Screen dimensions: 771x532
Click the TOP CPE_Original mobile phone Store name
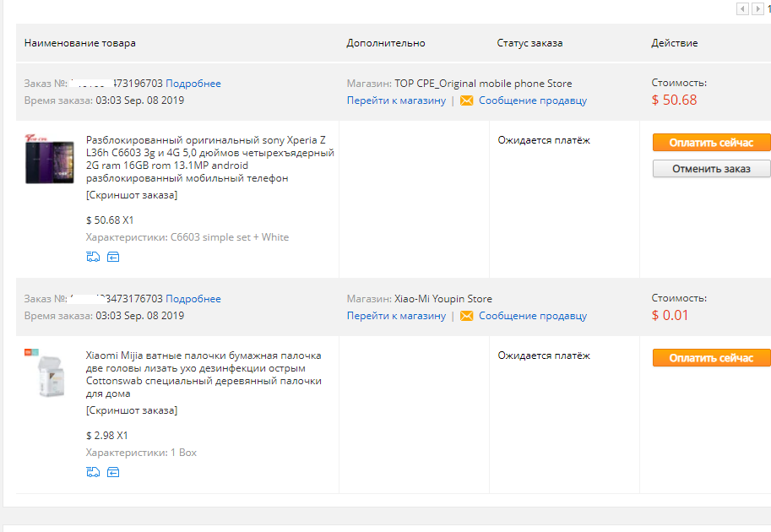[x=483, y=84]
